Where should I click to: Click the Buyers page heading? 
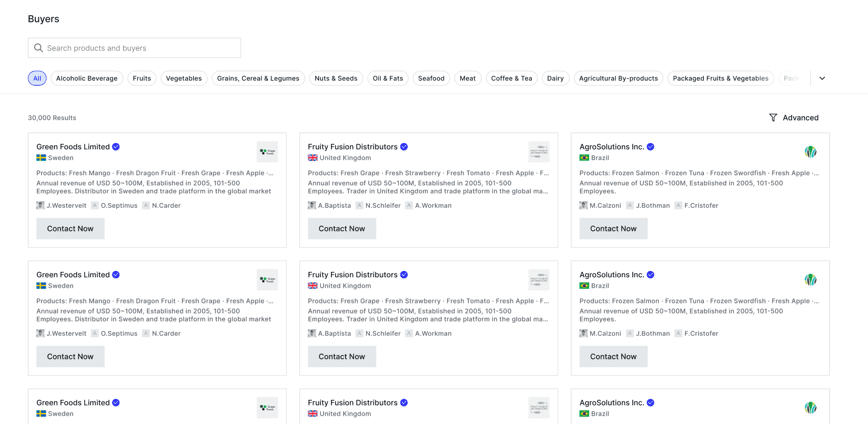tap(44, 19)
